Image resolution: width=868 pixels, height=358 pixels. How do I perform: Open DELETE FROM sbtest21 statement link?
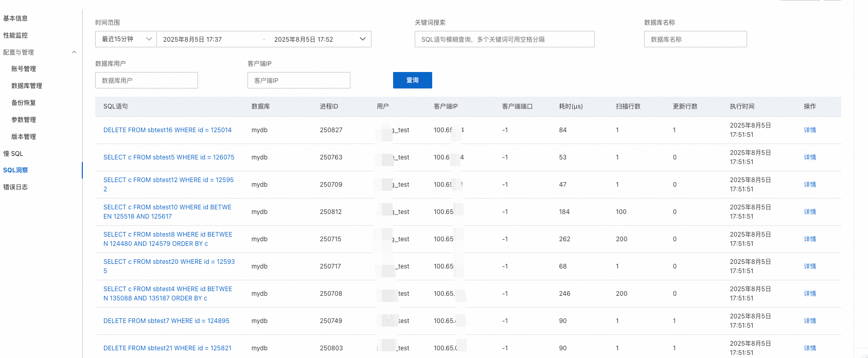pyautogui.click(x=168, y=348)
